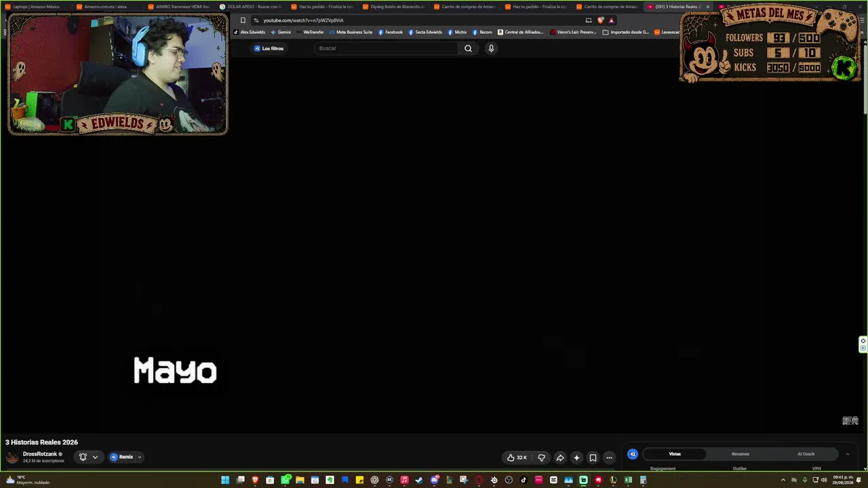Click the Brave Shields lion icon in address bar

(x=600, y=20)
